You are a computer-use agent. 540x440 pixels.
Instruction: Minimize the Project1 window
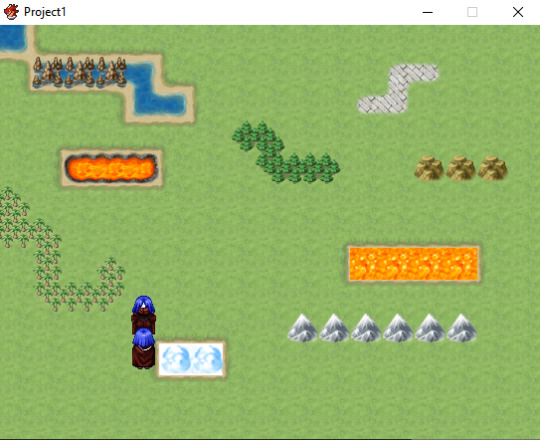[x=427, y=12]
